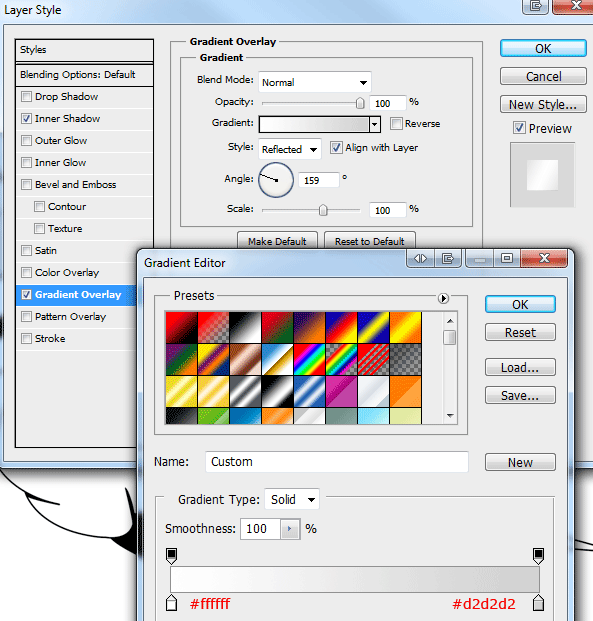
Task: Open the Style Reflected dropdown
Action: [290, 149]
